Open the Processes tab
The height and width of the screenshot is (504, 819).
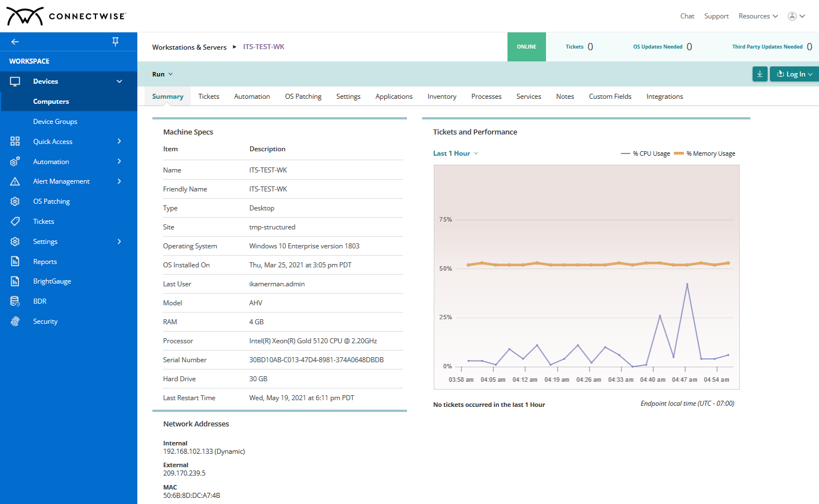coord(486,96)
